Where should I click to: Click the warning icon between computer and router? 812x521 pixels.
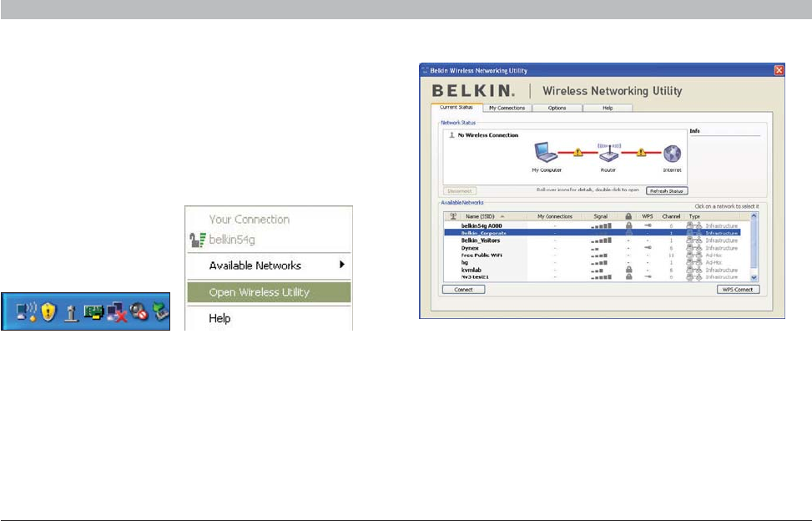[x=578, y=152]
